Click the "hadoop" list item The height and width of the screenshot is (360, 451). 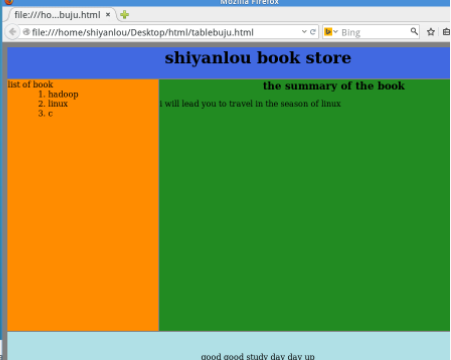coord(63,94)
